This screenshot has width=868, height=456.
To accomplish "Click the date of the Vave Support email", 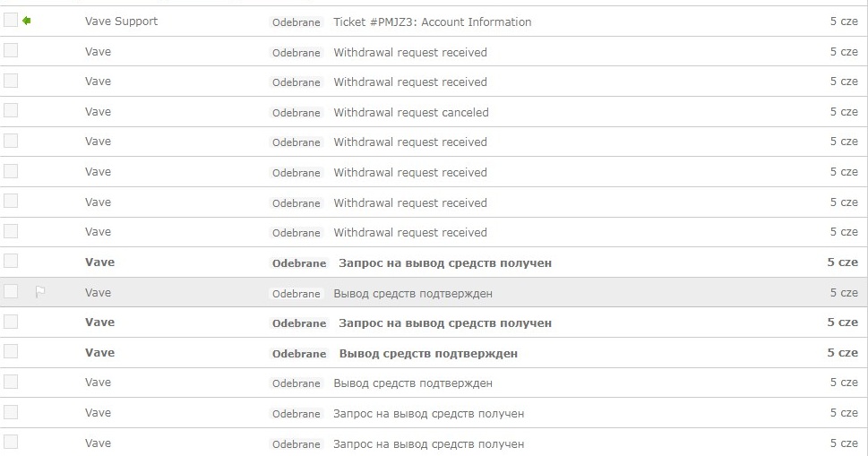I will (844, 21).
